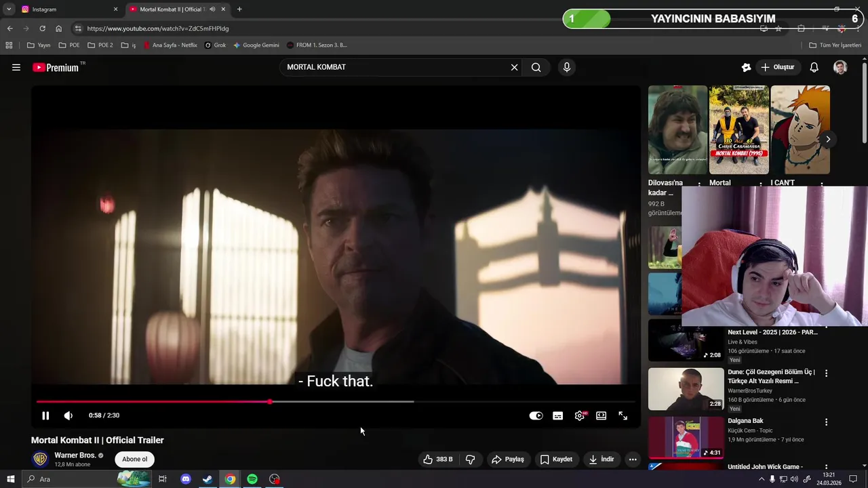Image resolution: width=868 pixels, height=488 pixels.
Task: Go fullscreen with the player button
Action: [x=623, y=415]
